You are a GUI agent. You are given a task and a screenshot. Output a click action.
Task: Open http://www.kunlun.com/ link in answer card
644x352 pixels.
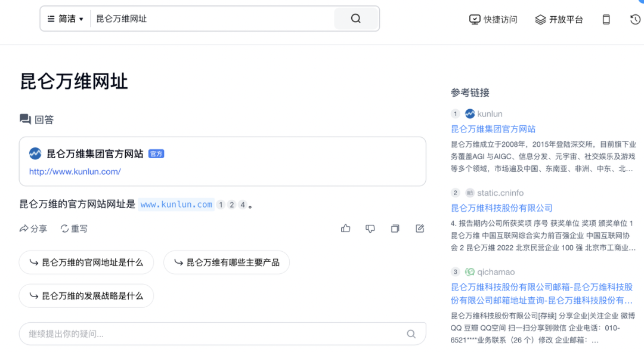(75, 172)
